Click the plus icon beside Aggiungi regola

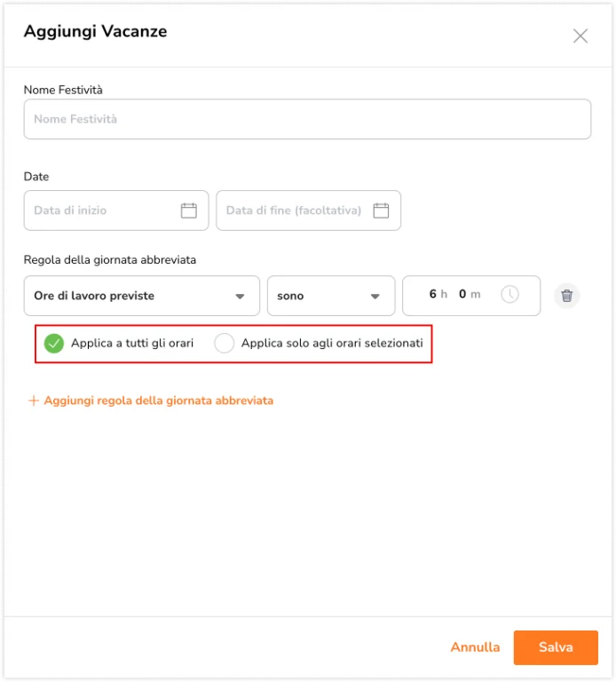click(34, 400)
